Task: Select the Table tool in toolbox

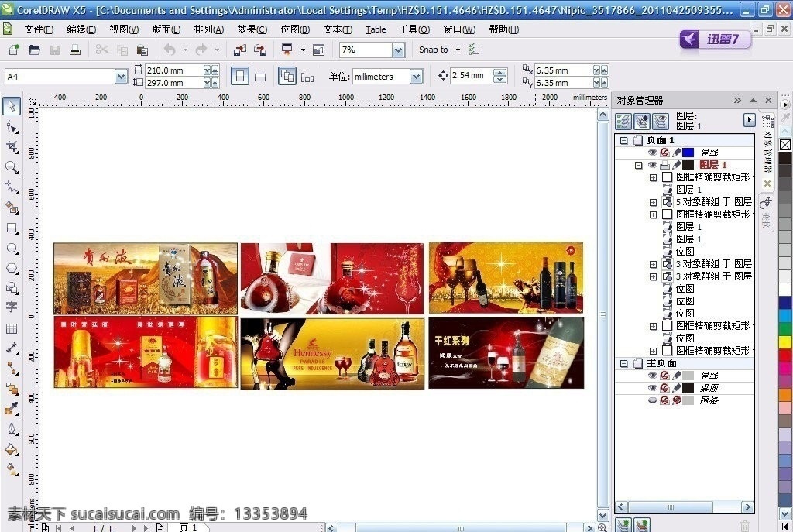Action: coord(12,328)
